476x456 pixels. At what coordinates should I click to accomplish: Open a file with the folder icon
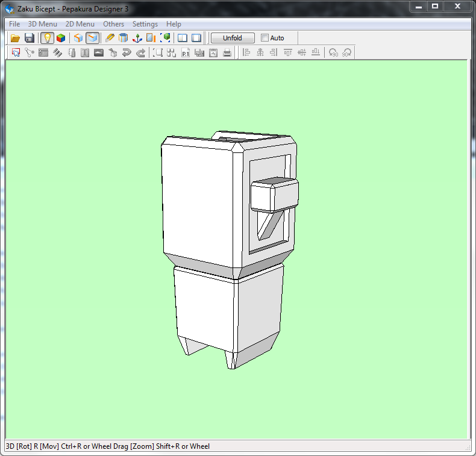coord(15,38)
